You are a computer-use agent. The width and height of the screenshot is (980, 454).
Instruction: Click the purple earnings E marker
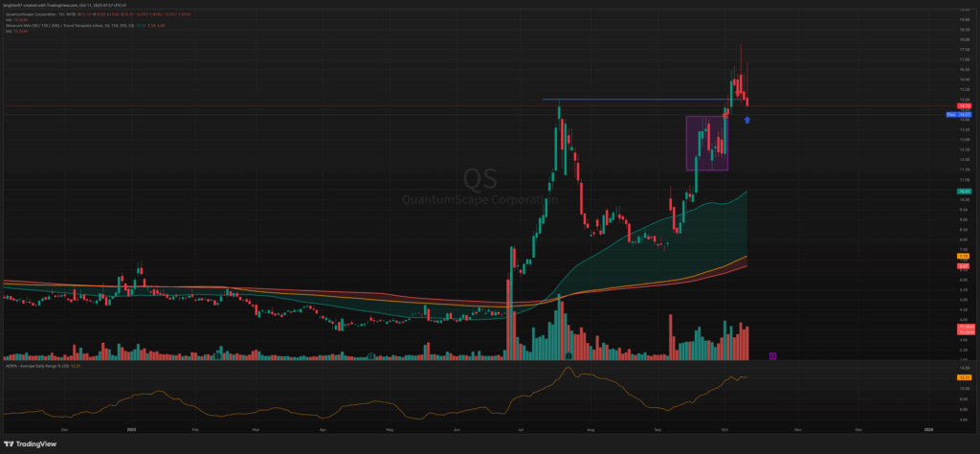tap(772, 355)
